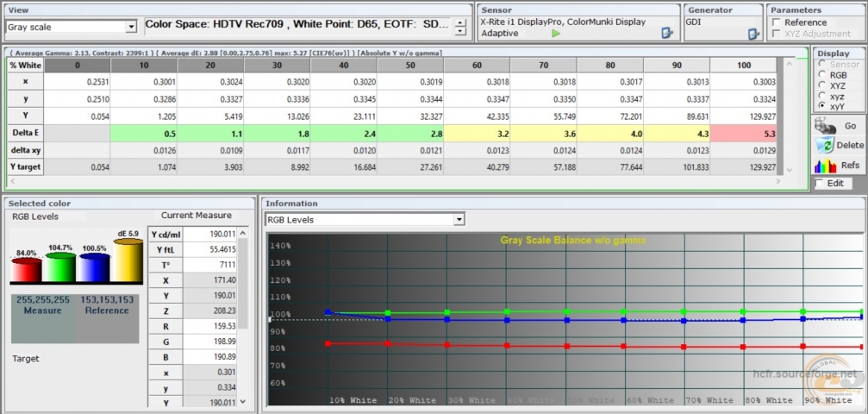
Task: Select the 100 % White column header
Action: click(744, 65)
